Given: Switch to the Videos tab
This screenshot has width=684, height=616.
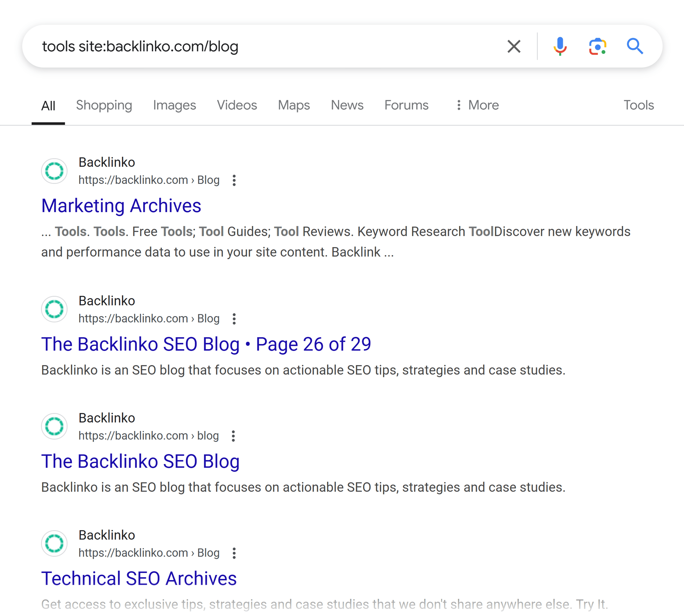Looking at the screenshot, I should click(x=237, y=105).
